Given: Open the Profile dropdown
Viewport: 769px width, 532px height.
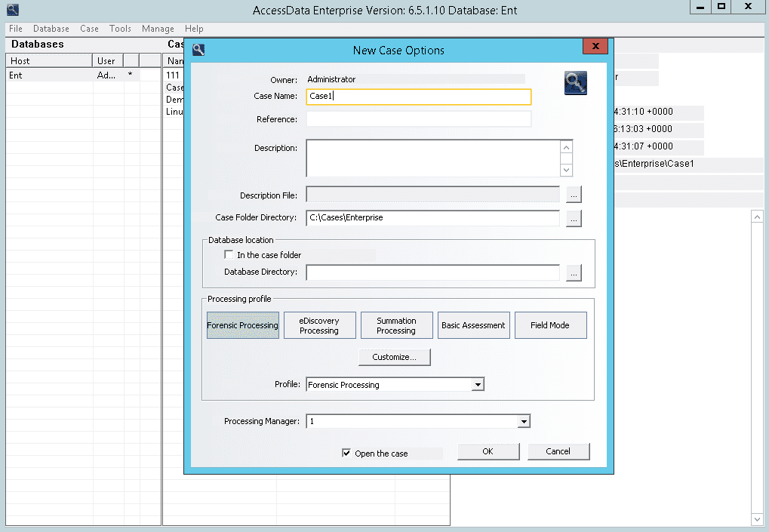Looking at the screenshot, I should click(478, 385).
